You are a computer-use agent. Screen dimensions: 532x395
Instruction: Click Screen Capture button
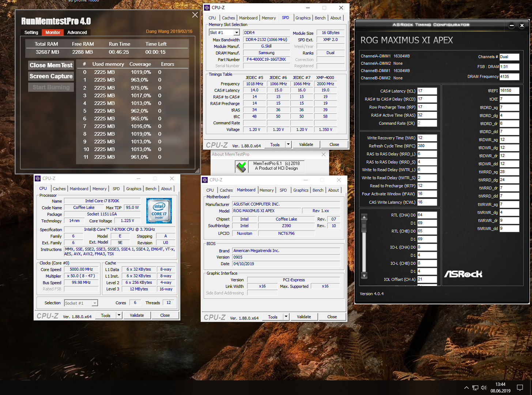pos(51,76)
